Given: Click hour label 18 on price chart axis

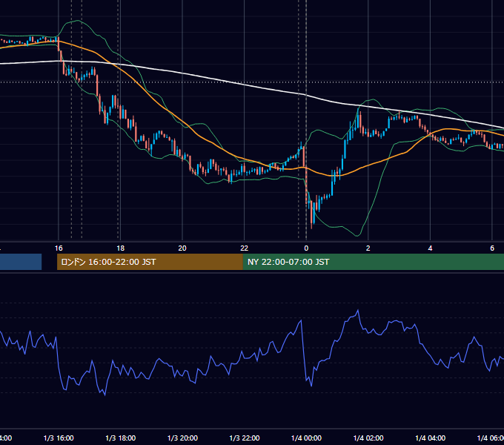Looking at the screenshot, I should 121,248.
